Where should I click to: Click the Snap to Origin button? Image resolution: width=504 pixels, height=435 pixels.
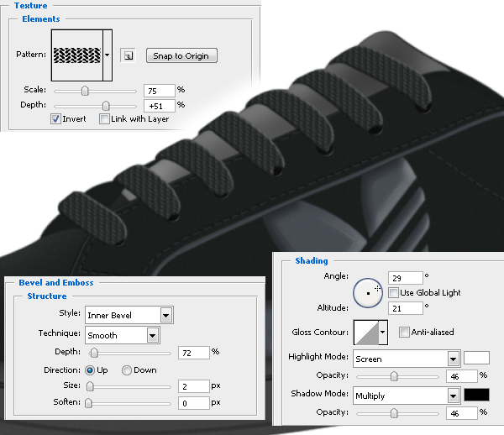tap(181, 55)
